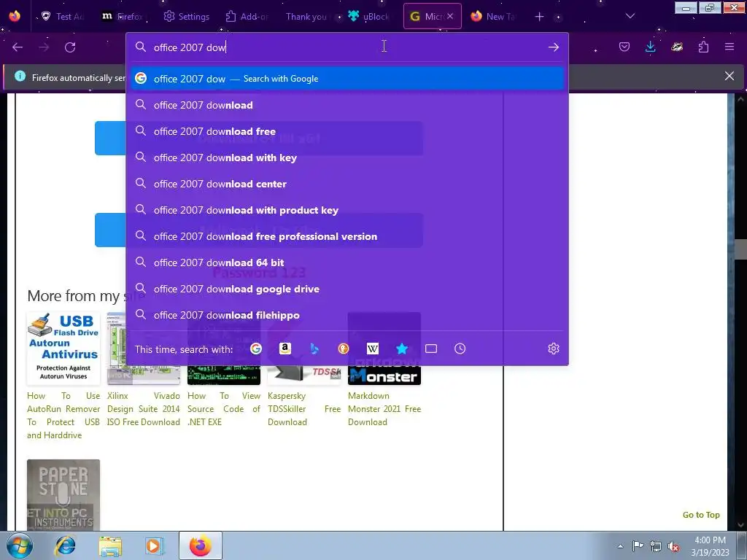
Task: Go back one page
Action: (x=18, y=47)
